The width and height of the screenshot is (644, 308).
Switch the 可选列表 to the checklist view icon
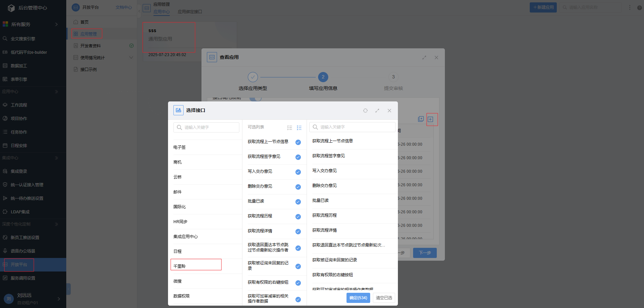point(290,127)
